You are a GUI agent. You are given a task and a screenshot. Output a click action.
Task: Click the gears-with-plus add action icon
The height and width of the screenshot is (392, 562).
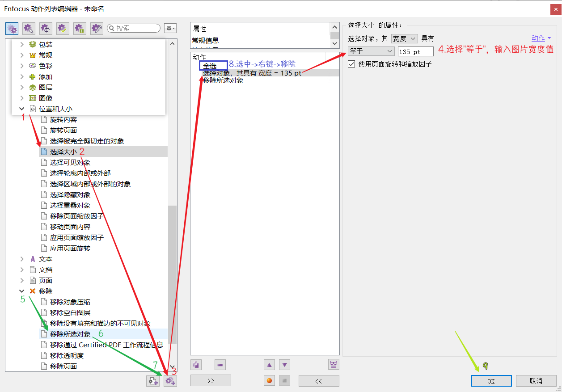(x=170, y=381)
